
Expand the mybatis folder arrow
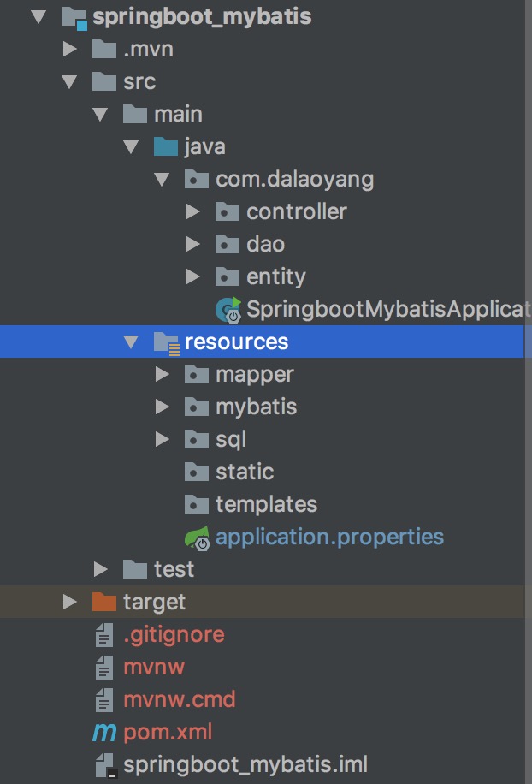coord(163,407)
